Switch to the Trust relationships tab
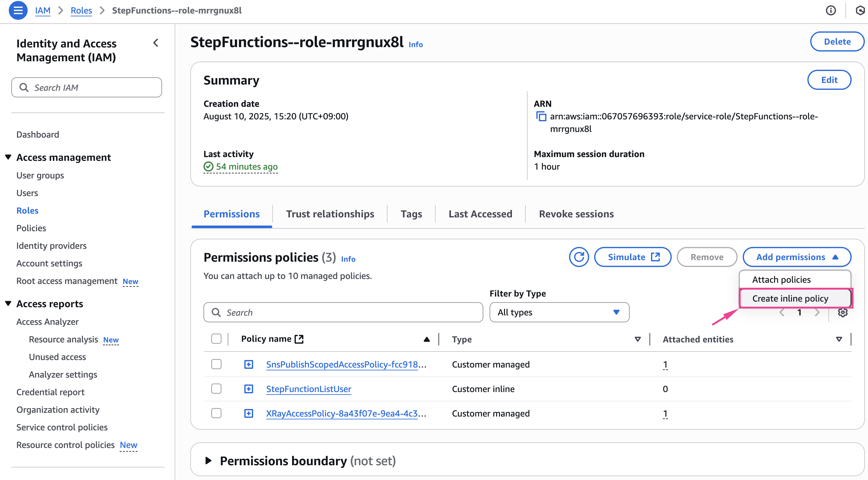Viewport: 868px width, 480px height. pyautogui.click(x=330, y=214)
